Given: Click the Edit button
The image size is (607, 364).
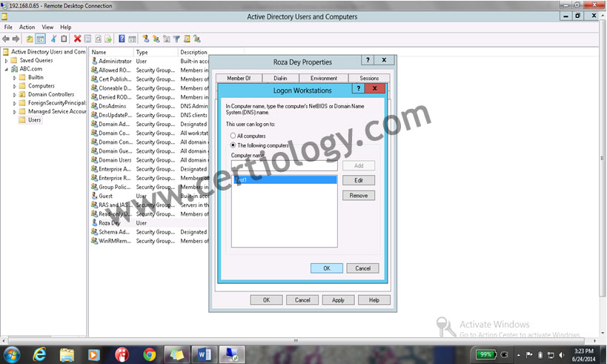Looking at the screenshot, I should tap(359, 180).
